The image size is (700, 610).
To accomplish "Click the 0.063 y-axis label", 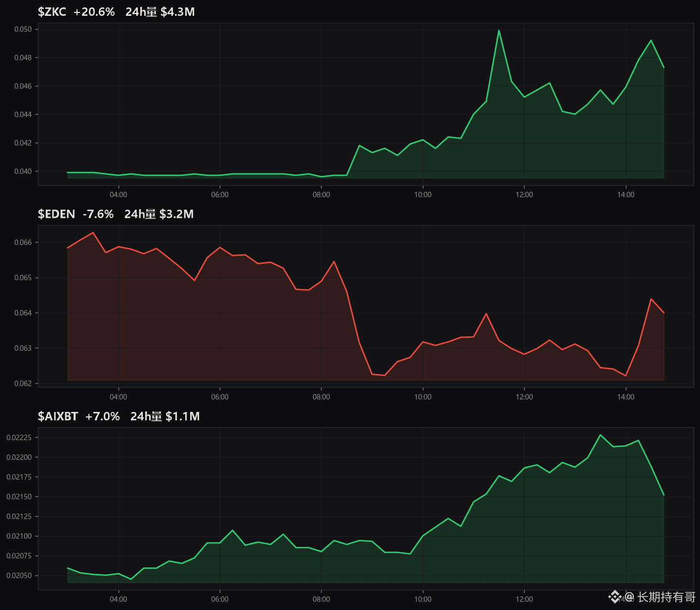I will (x=23, y=348).
